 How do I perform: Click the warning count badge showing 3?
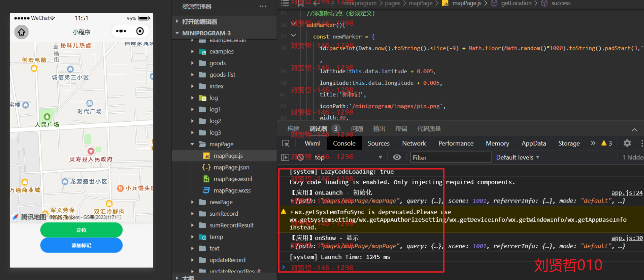pos(607,143)
